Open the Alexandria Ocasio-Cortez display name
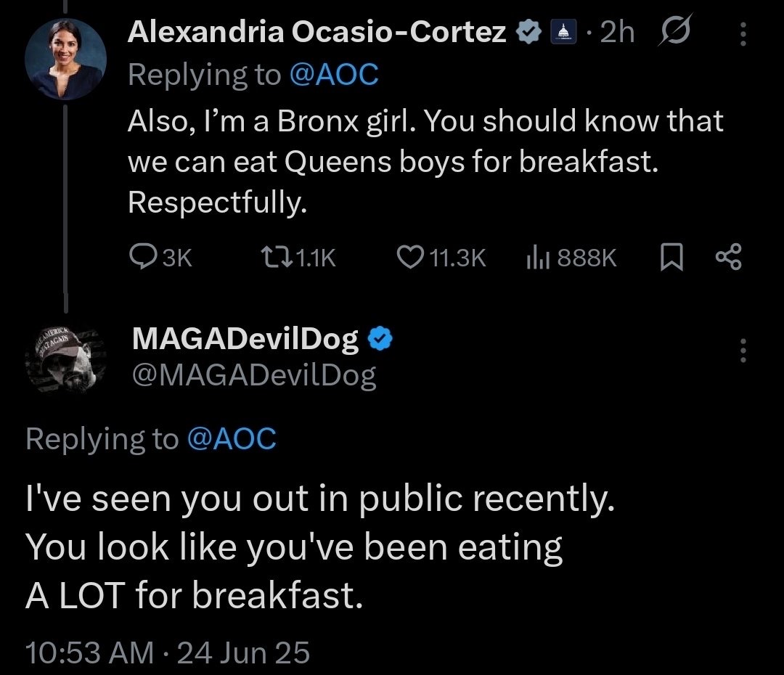Viewport: 784px width, 675px height. pos(317,32)
